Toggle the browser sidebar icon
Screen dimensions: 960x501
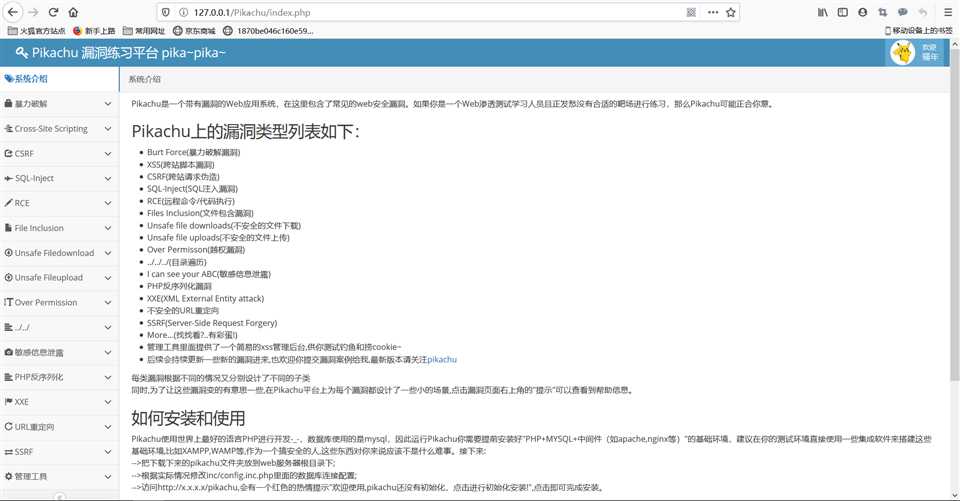tap(842, 12)
